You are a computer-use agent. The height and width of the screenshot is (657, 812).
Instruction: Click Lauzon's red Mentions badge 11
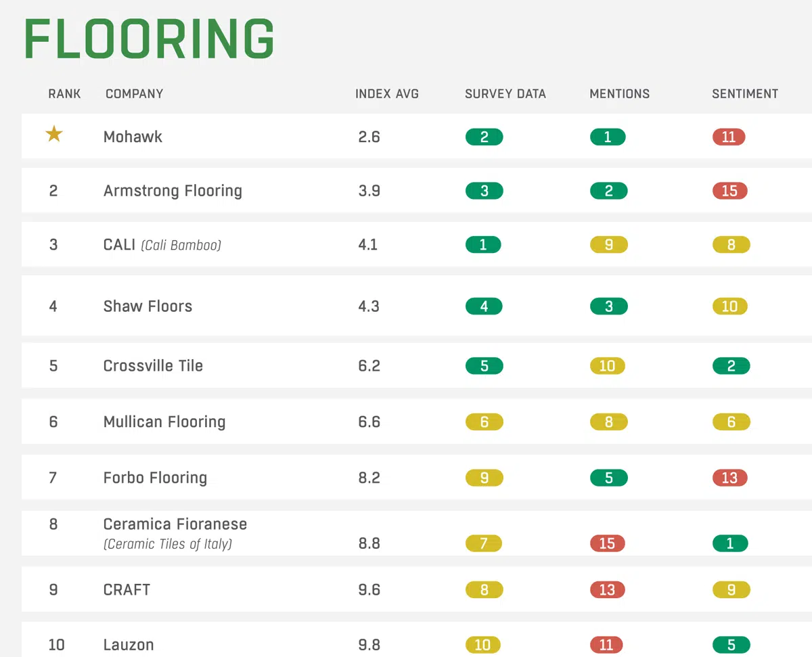coord(606,645)
